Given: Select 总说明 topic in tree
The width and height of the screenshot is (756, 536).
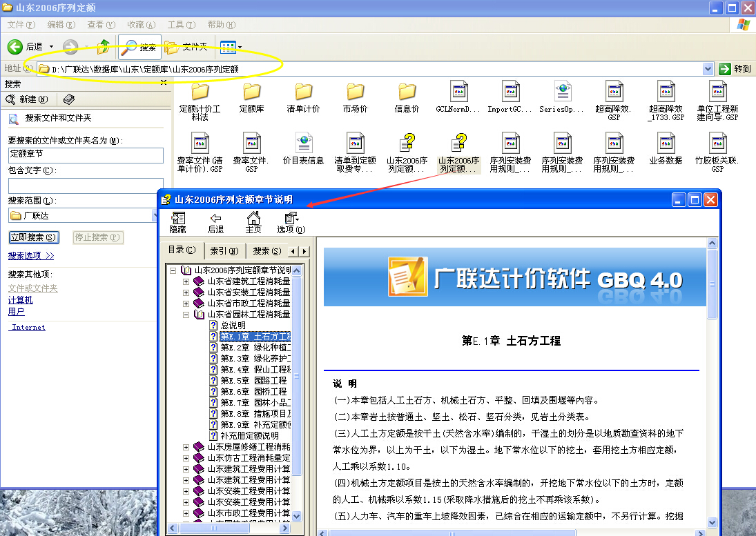Looking at the screenshot, I should 233,326.
